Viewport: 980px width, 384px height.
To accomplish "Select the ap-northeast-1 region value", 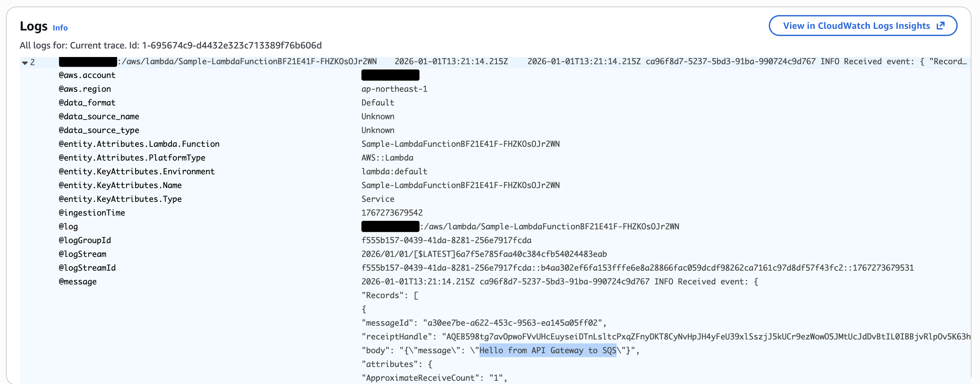I will click(394, 89).
